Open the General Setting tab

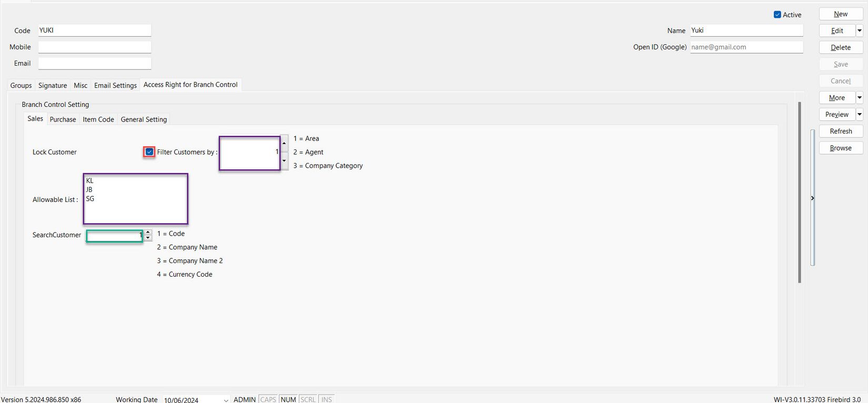pyautogui.click(x=144, y=119)
